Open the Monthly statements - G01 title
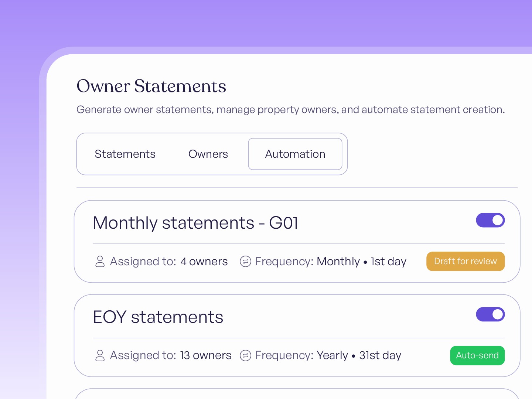Viewport: 532px width, 399px height. [x=195, y=223]
